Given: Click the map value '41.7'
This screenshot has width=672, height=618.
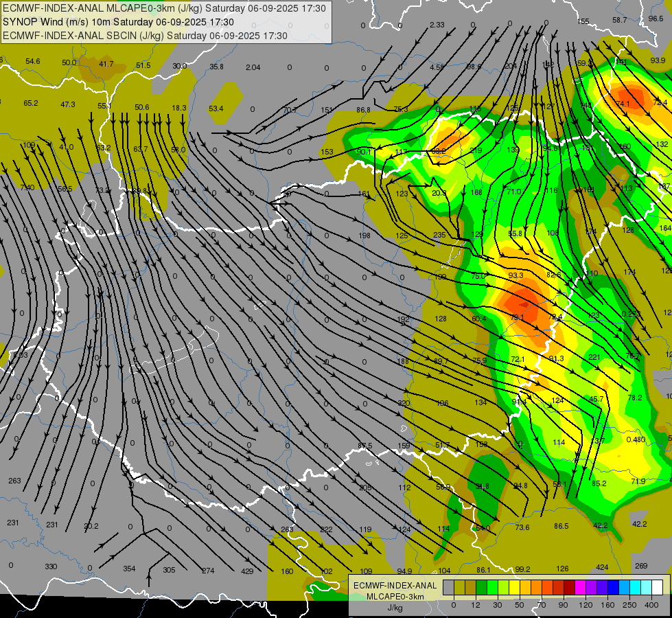Looking at the screenshot, I should [x=106, y=64].
